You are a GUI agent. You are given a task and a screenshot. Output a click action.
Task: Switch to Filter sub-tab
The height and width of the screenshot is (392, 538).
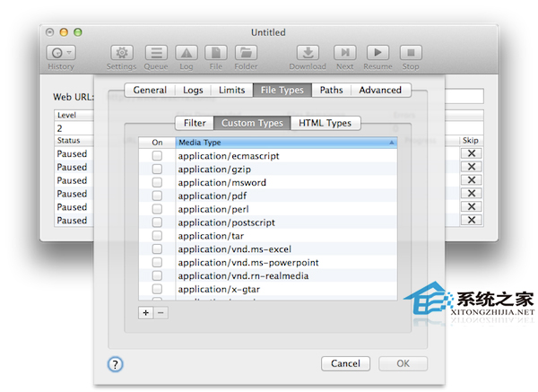[195, 123]
